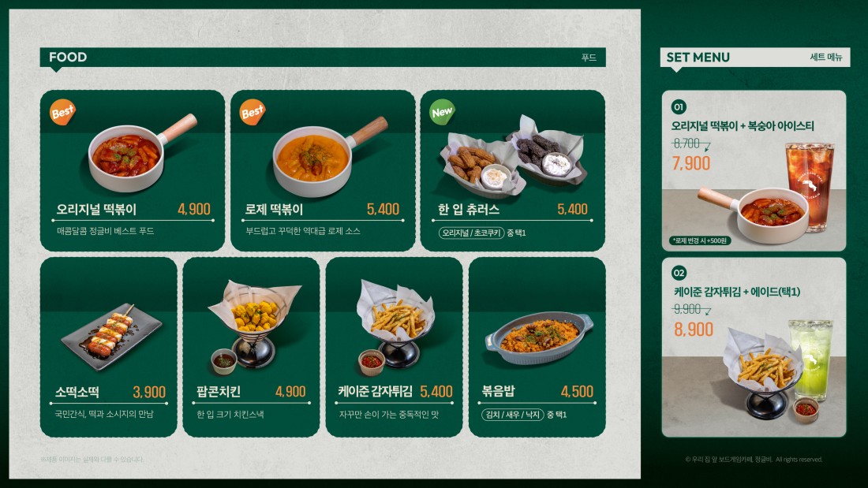Select the 01 set menu number badge
The height and width of the screenshot is (488, 868).
click(679, 106)
